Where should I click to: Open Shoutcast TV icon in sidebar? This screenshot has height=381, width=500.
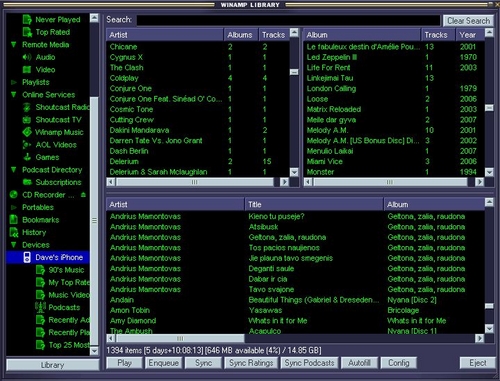(x=27, y=120)
